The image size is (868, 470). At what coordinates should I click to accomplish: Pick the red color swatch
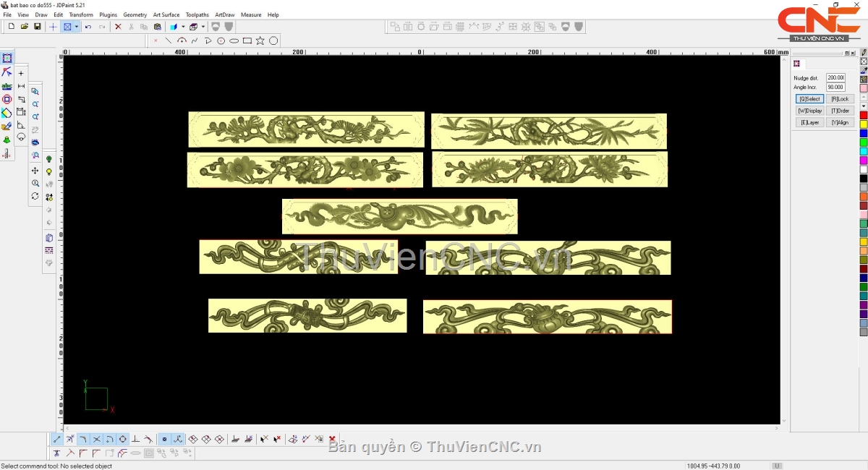pos(864,116)
